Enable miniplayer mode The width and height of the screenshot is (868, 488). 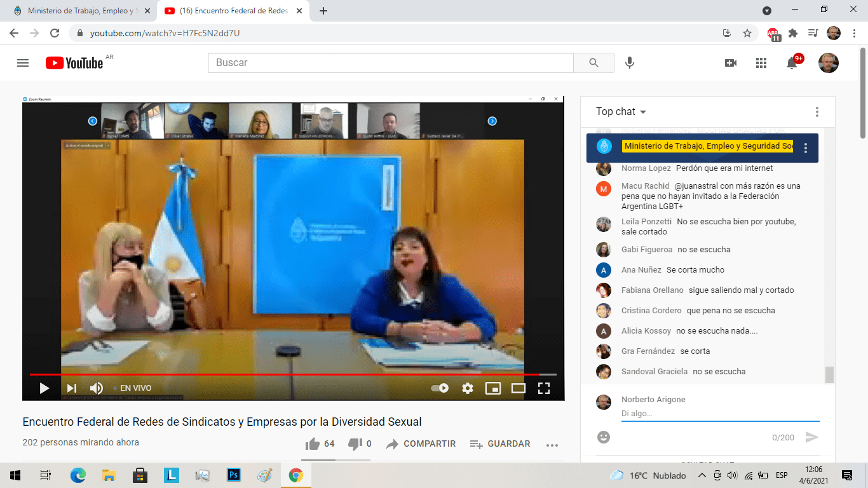[x=493, y=388]
